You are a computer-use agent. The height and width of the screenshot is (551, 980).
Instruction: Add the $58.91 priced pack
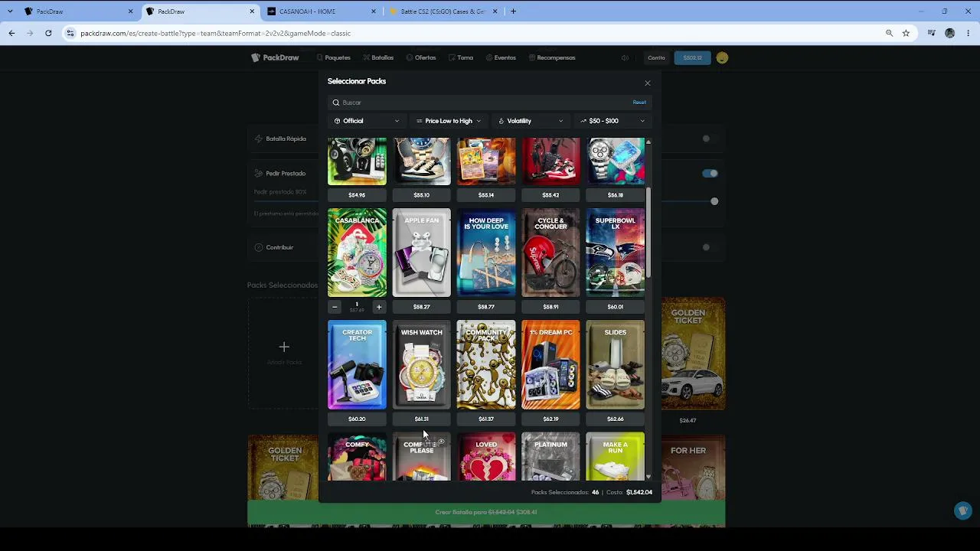point(550,307)
